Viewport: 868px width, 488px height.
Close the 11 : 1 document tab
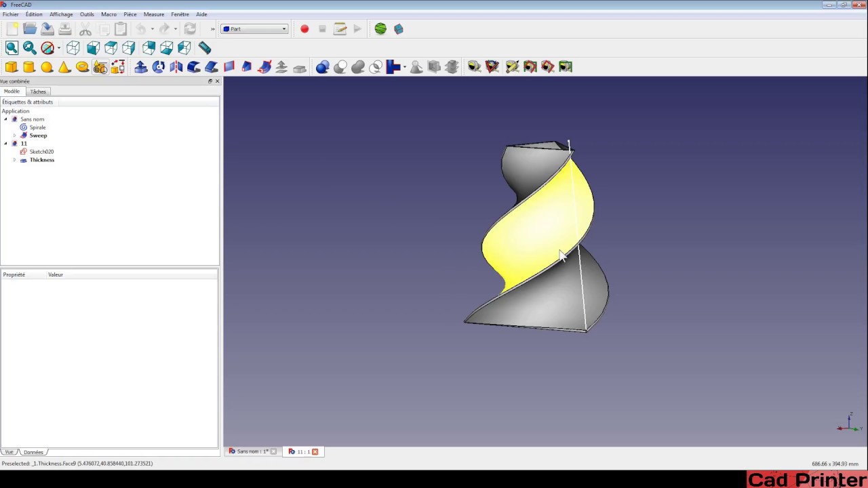315,451
